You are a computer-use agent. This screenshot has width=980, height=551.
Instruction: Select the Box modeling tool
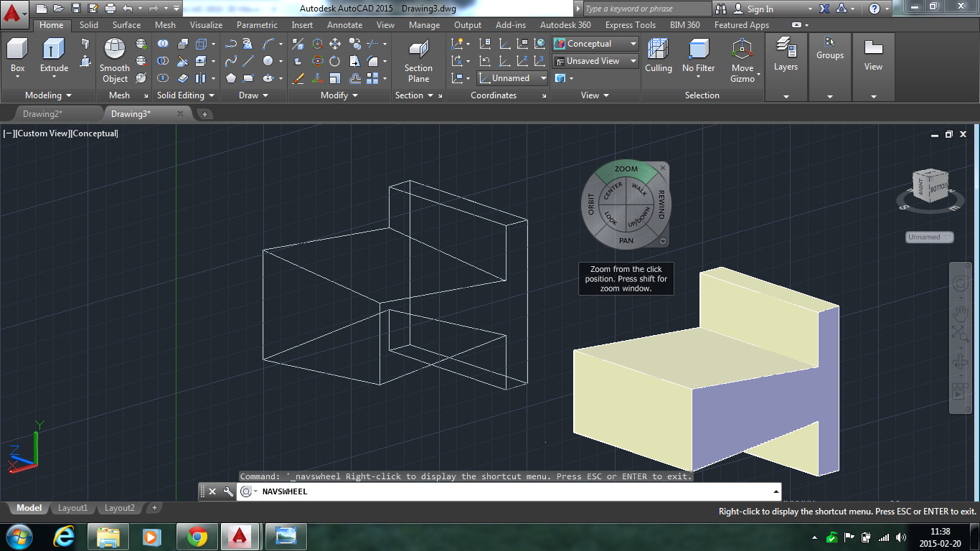click(17, 50)
